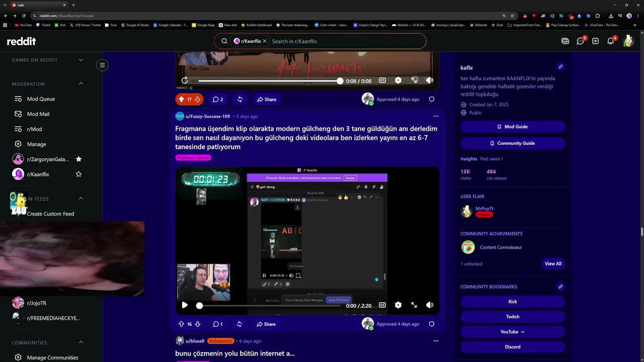This screenshot has height=362, width=644.
Task: Open more options on the blaxs9 post
Action: [436, 341]
